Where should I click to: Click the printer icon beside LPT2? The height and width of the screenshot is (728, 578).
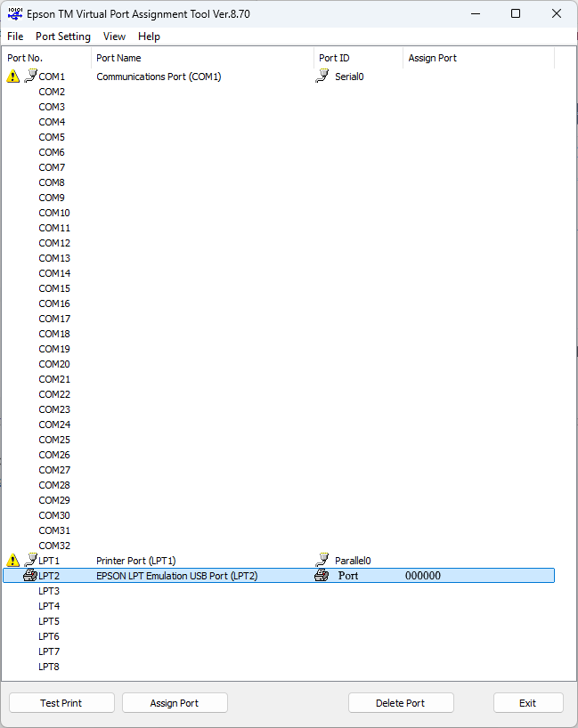[x=30, y=576]
